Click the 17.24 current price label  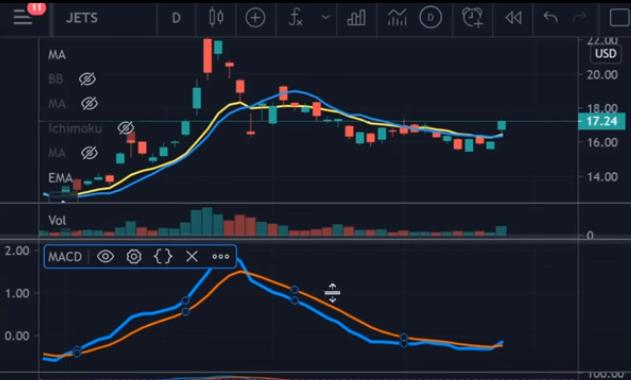pyautogui.click(x=602, y=121)
